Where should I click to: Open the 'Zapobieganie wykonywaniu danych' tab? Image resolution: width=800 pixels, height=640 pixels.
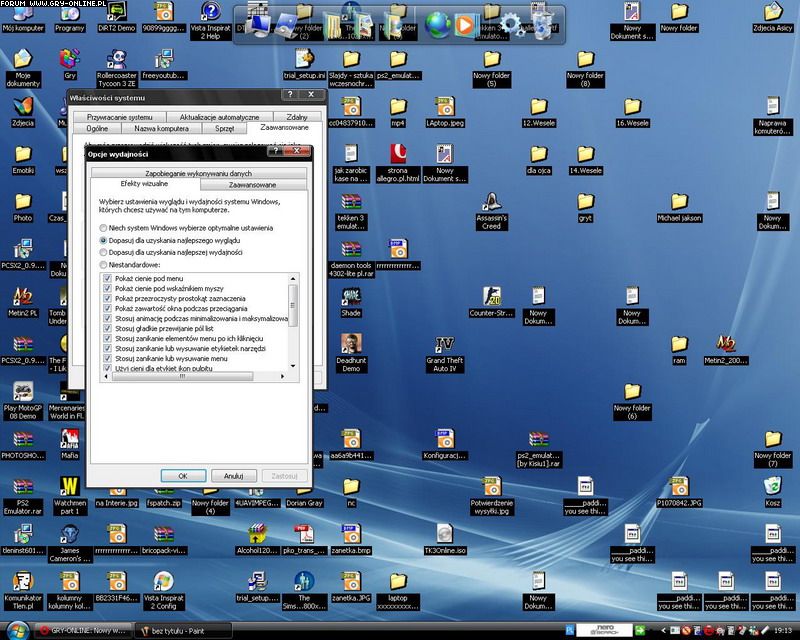click(198, 173)
